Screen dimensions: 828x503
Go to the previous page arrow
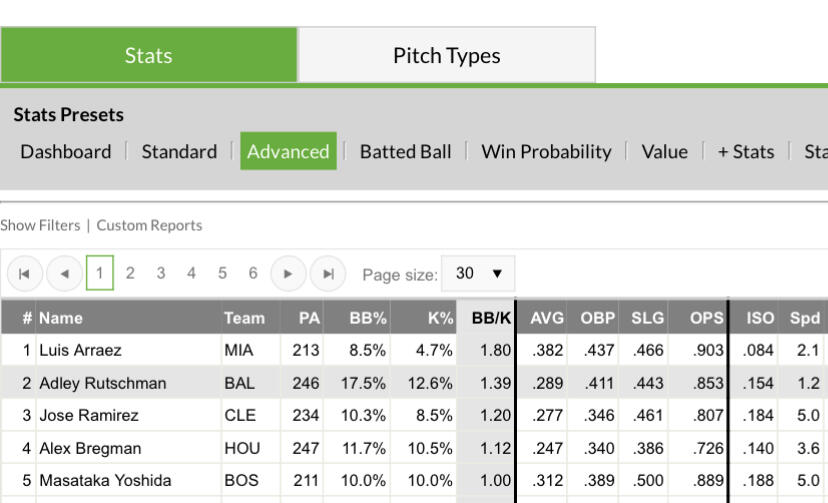pyautogui.click(x=65, y=273)
